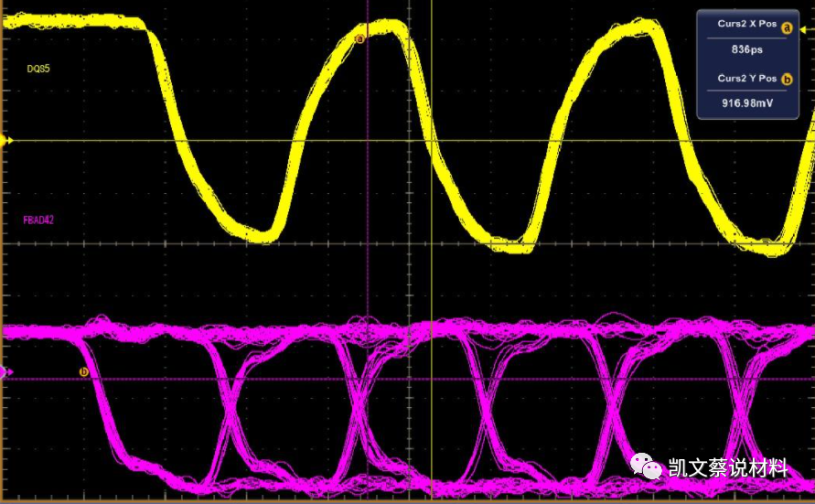Viewport: 815px width, 504px height.
Task: Click the 836ps cursor value
Action: click(747, 50)
